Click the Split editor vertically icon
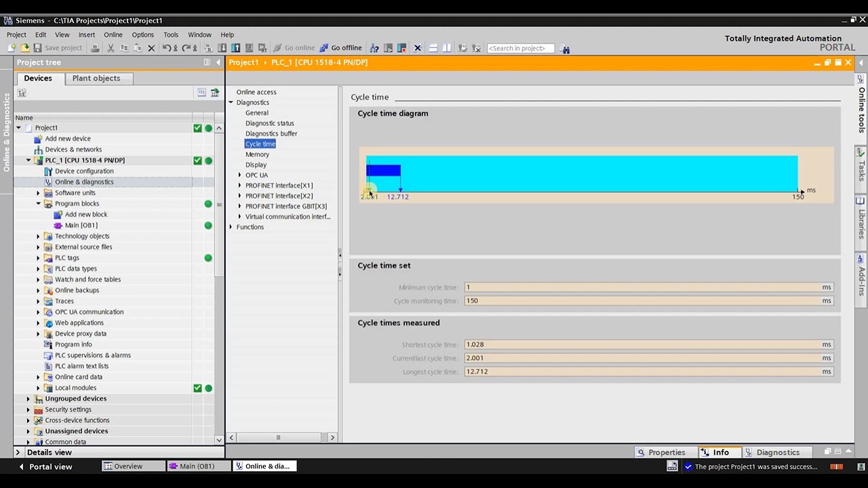This screenshot has height=488, width=868. (x=447, y=48)
